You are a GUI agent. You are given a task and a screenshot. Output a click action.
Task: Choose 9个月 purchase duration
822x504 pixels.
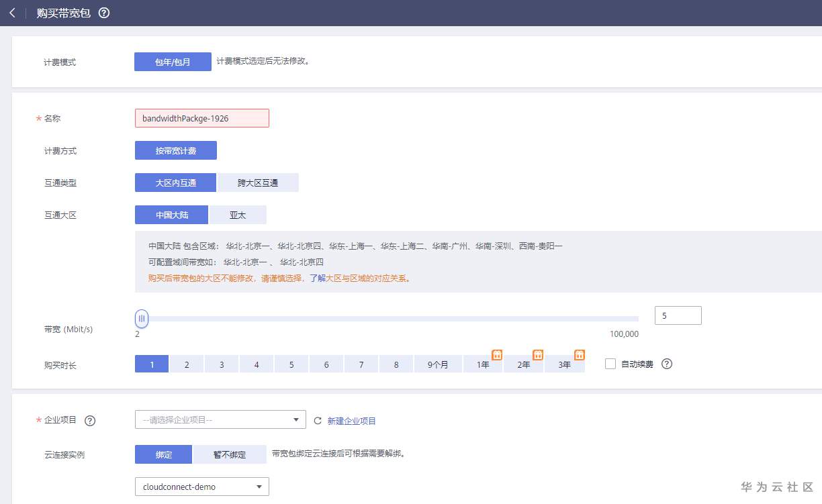[x=438, y=364]
